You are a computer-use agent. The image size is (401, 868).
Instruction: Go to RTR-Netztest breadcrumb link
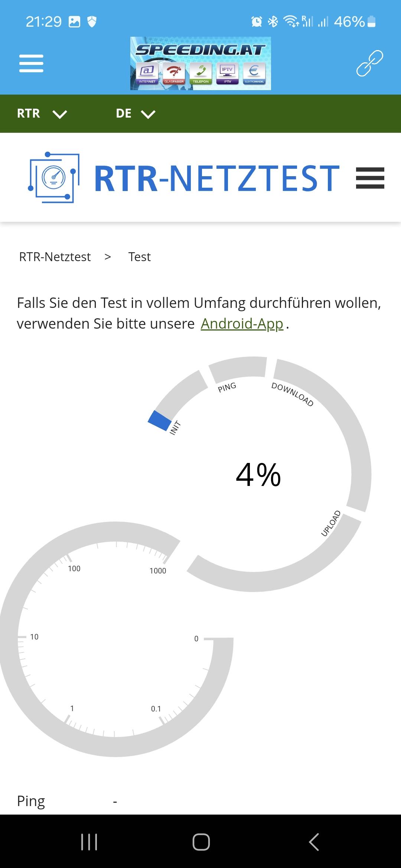(55, 257)
